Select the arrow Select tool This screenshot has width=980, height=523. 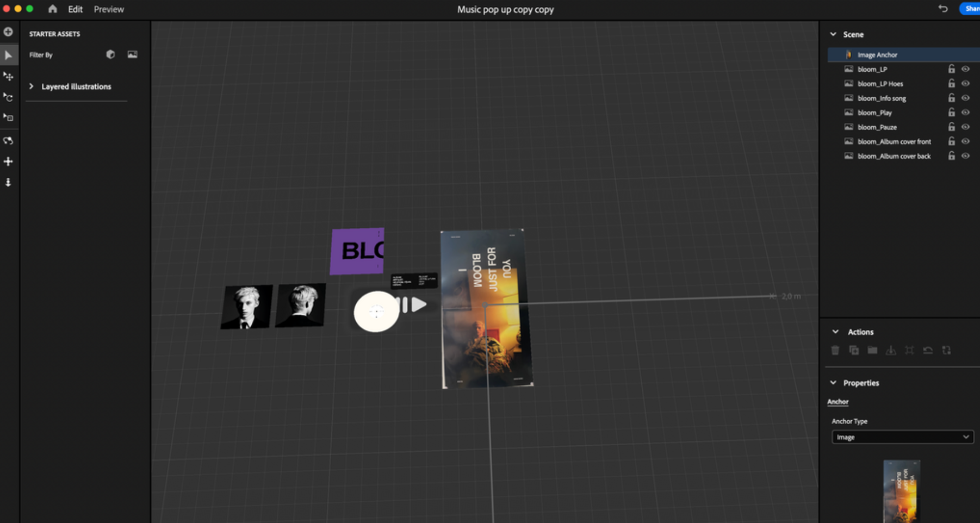(x=8, y=55)
